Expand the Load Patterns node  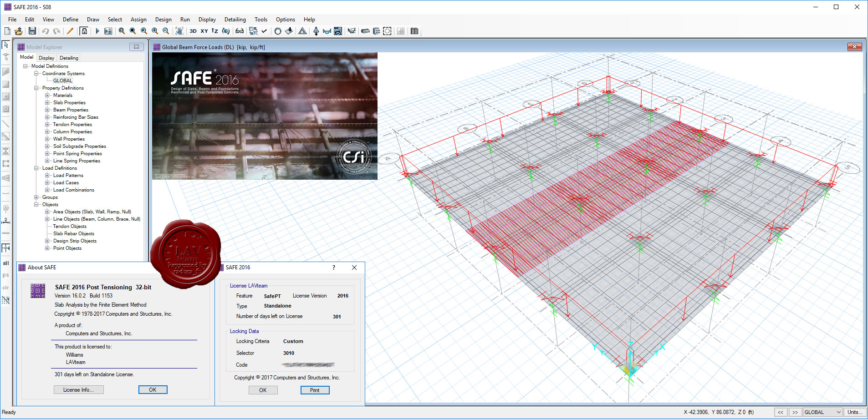click(47, 175)
